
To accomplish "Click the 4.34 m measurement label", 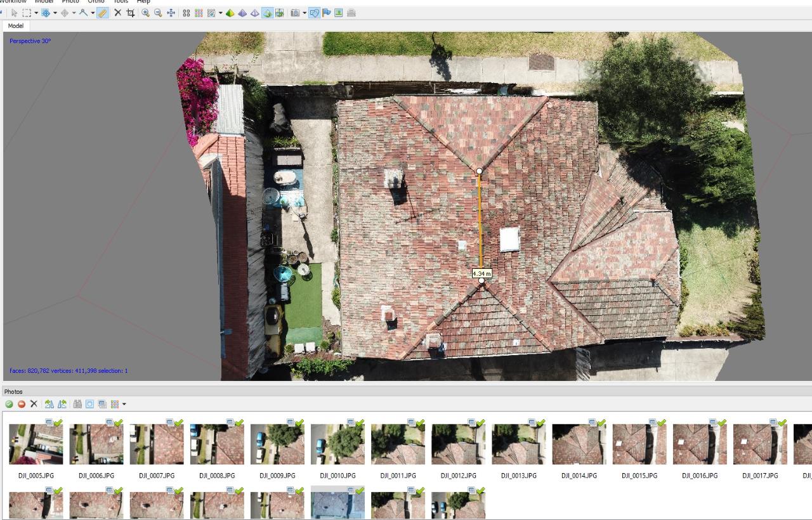I will pos(481,273).
